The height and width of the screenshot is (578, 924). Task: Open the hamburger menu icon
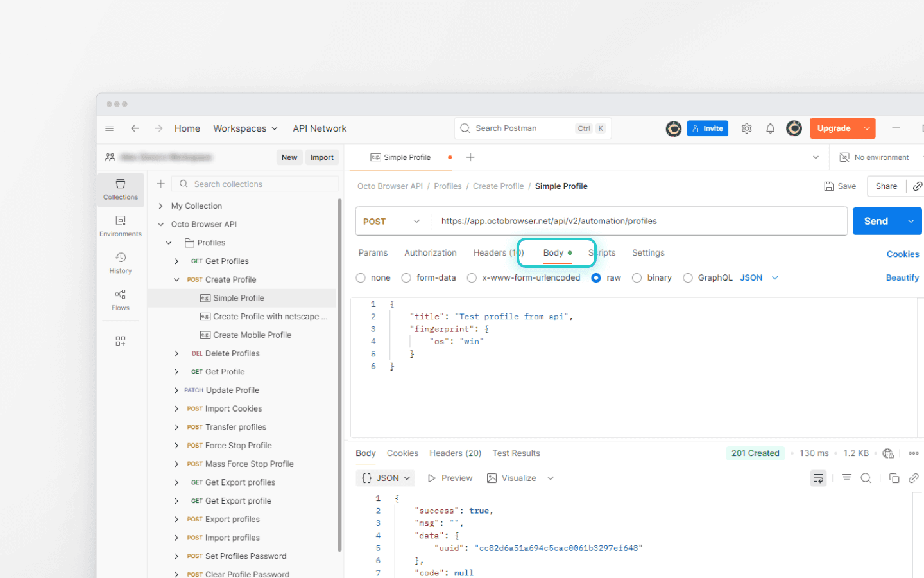pyautogui.click(x=110, y=128)
